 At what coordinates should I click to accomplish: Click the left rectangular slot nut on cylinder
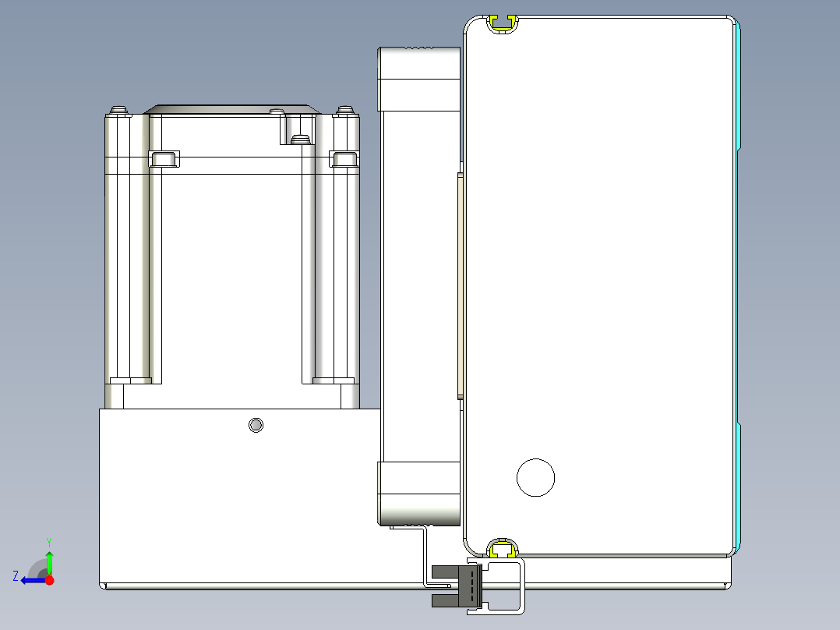[164, 159]
